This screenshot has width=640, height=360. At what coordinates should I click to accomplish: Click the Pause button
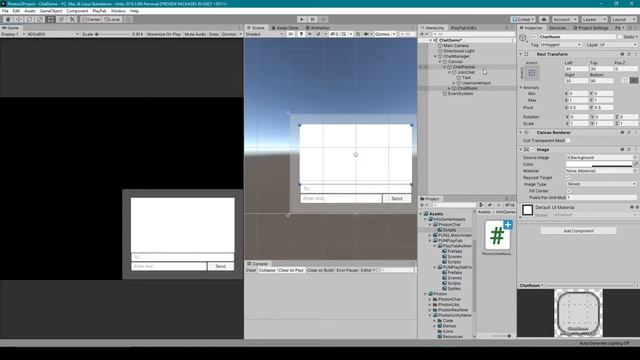pyautogui.click(x=313, y=19)
